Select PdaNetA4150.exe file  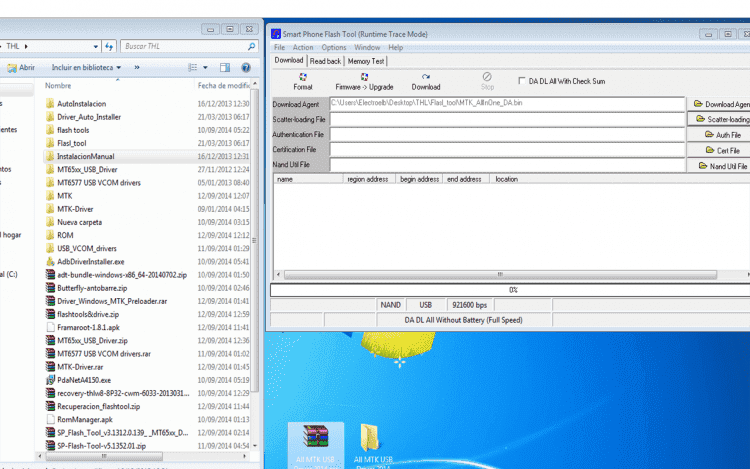coord(84,380)
